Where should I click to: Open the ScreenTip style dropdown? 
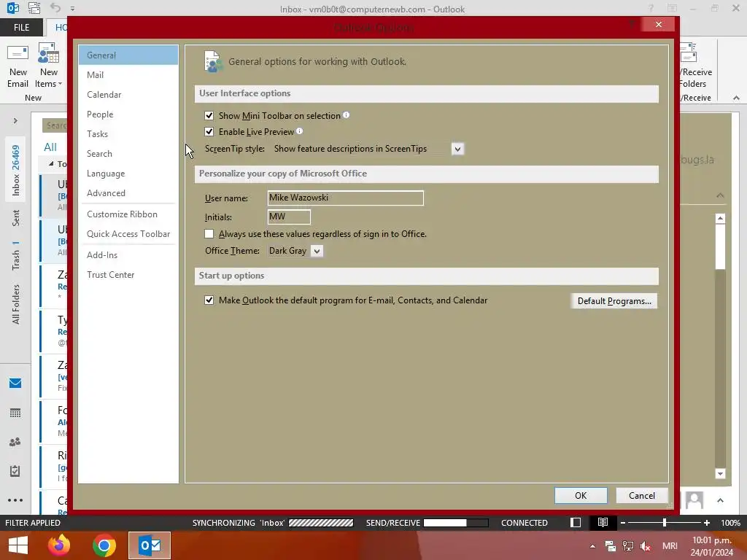tap(457, 149)
